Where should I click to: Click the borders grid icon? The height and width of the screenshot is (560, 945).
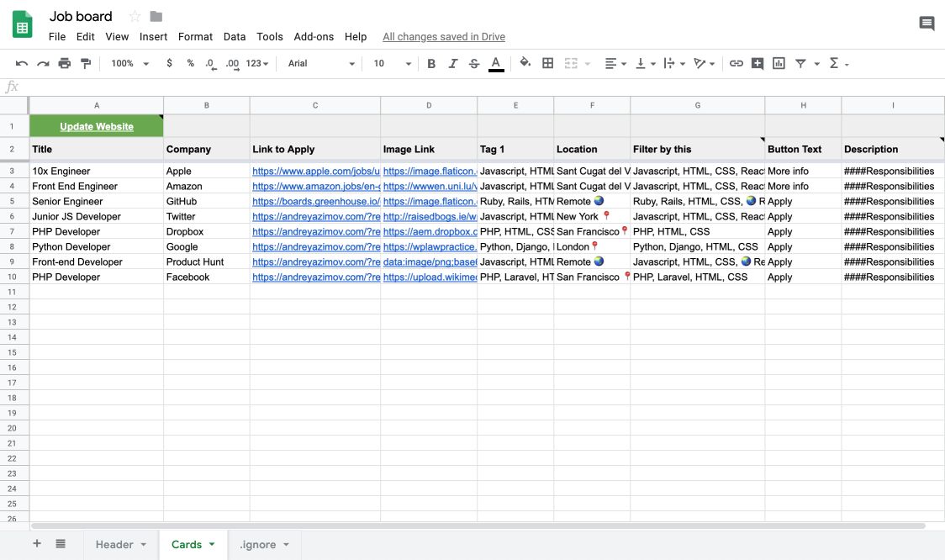pyautogui.click(x=547, y=64)
